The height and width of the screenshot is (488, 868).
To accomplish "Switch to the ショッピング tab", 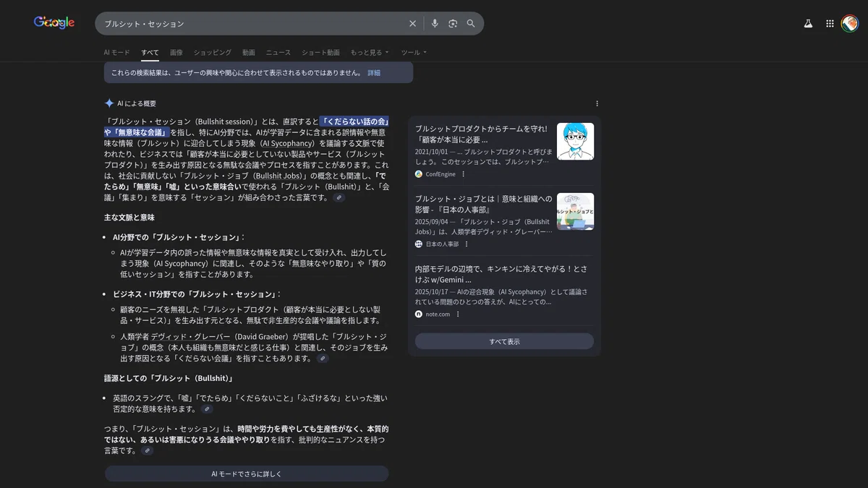I will click(x=213, y=53).
